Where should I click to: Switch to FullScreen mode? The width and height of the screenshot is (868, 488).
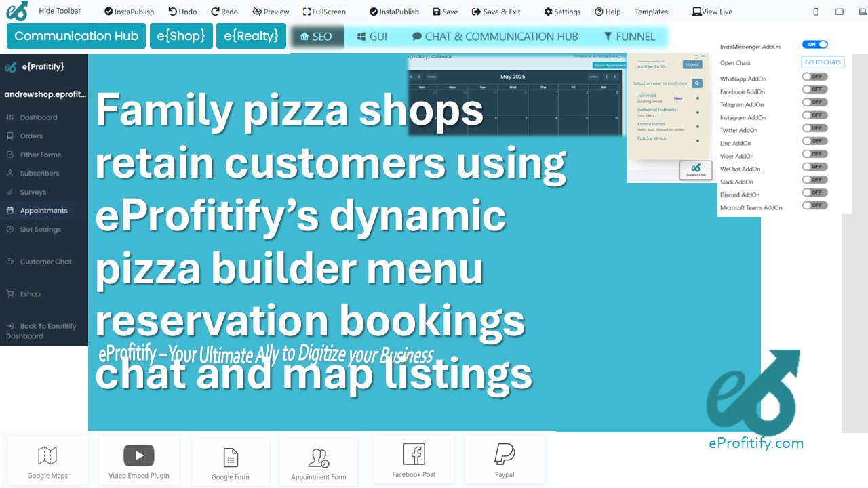(x=324, y=12)
